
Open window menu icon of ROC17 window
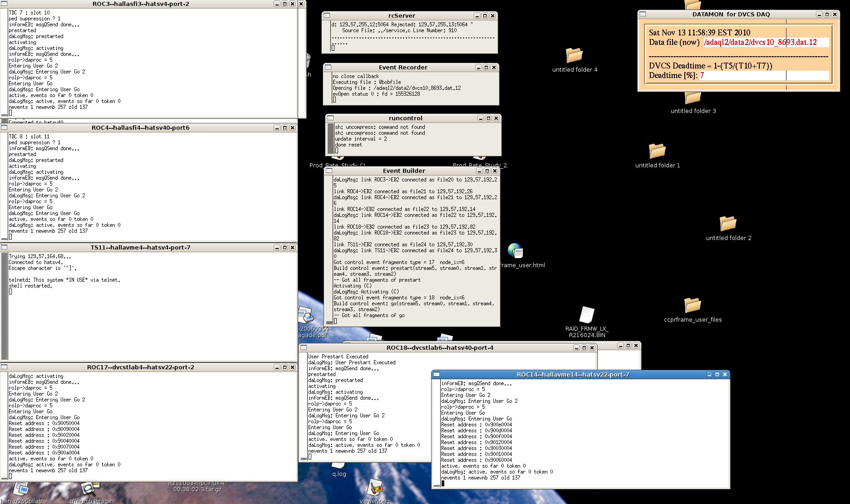(4, 367)
